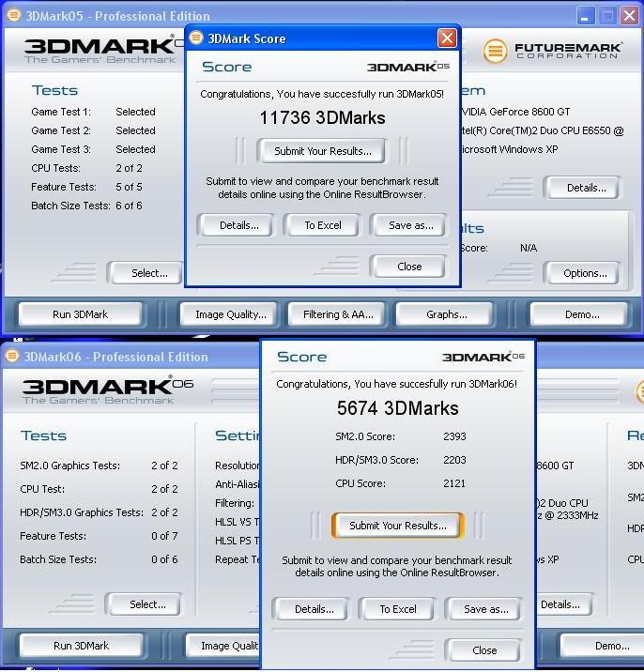The width and height of the screenshot is (644, 672).
Task: Run 3DMark in the 3DMark06 window
Action: [x=81, y=646]
